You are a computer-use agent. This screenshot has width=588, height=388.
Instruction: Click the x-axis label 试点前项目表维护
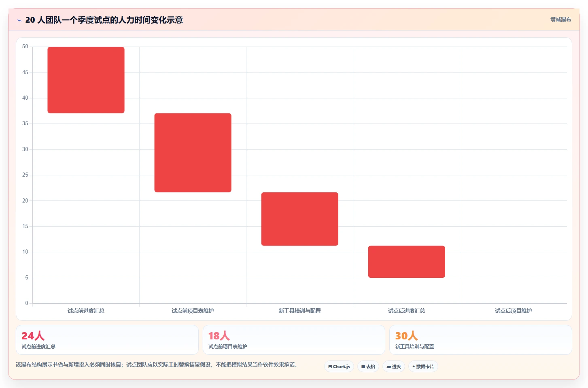193,311
